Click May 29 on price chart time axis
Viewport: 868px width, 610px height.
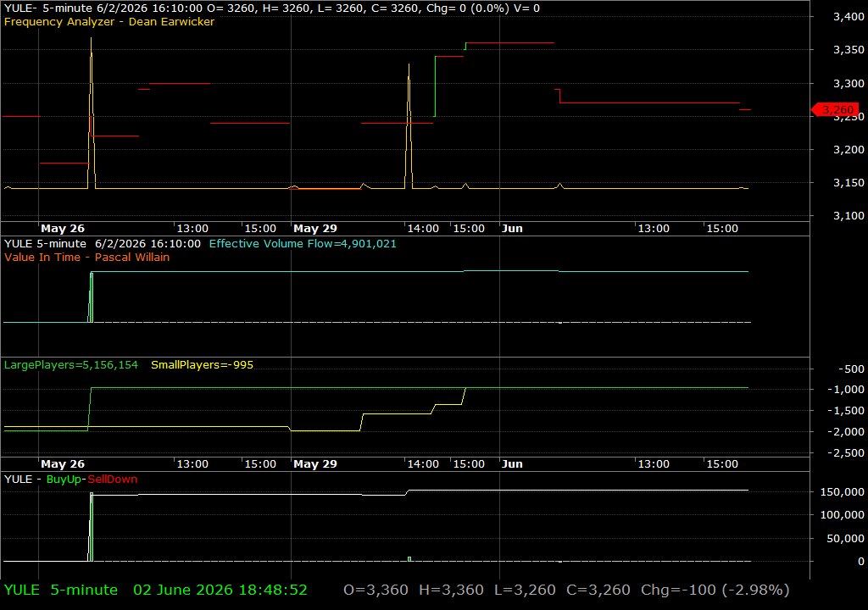(x=315, y=228)
